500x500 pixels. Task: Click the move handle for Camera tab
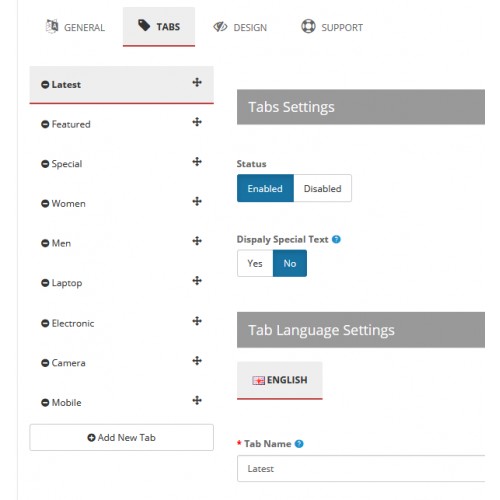pyautogui.click(x=197, y=361)
